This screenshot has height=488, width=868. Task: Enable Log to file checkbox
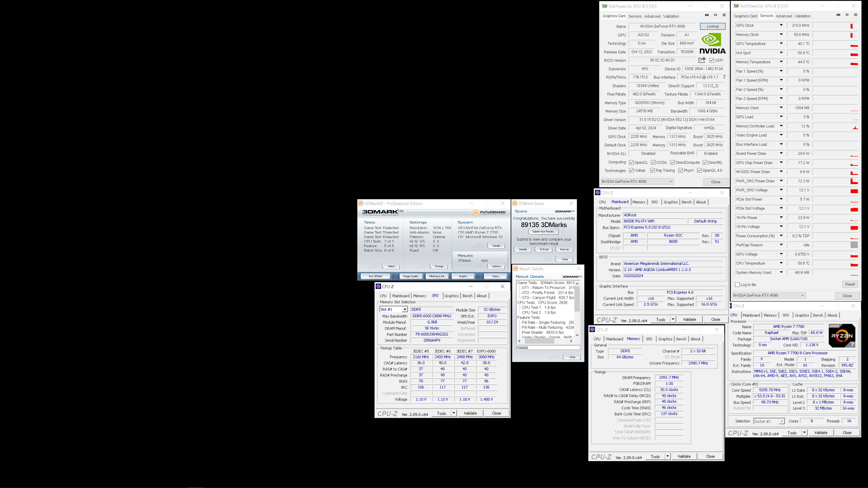pos(737,285)
